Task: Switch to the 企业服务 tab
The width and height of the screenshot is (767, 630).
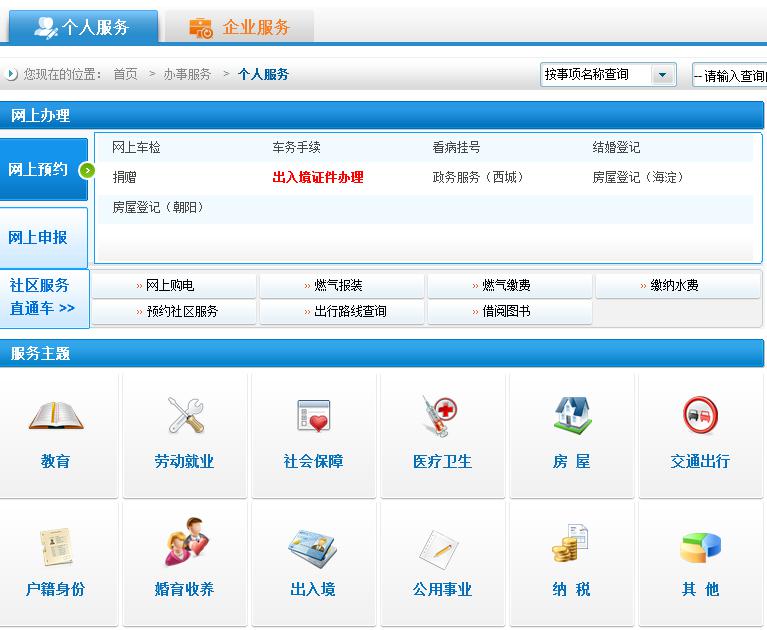Action: point(239,27)
